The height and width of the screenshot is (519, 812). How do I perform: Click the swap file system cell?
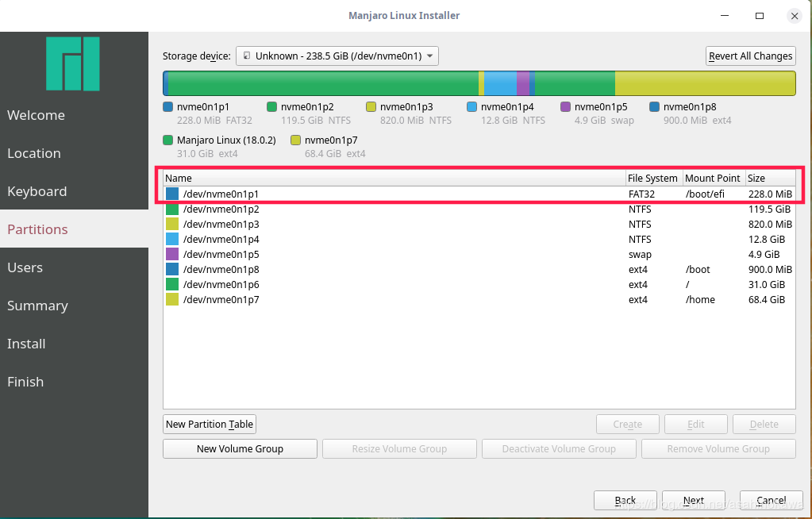point(640,254)
